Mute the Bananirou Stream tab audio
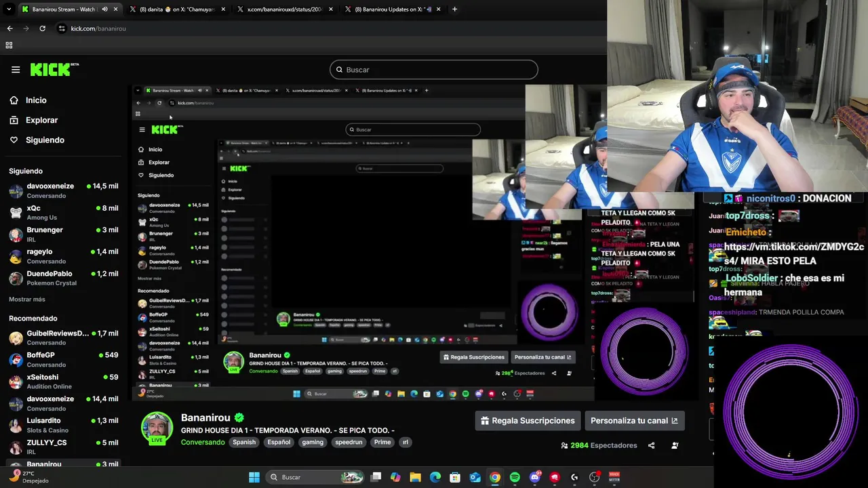The width and height of the screenshot is (868, 488). [104, 9]
